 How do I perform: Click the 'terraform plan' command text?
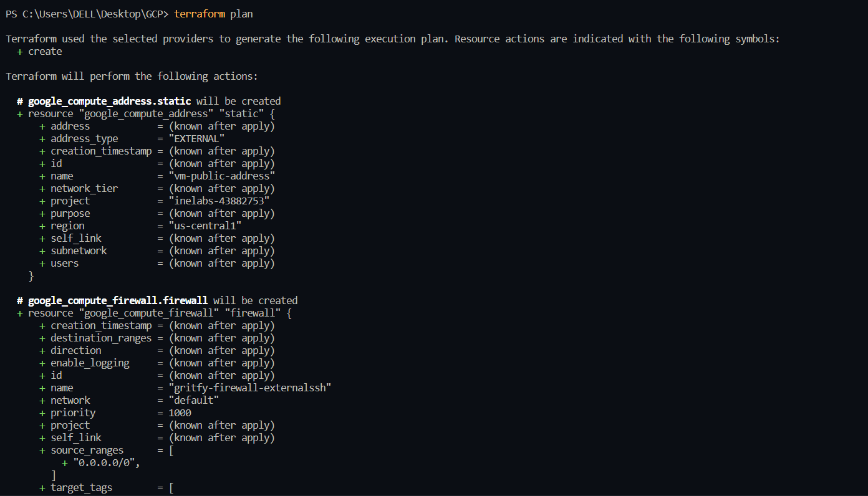(x=213, y=14)
